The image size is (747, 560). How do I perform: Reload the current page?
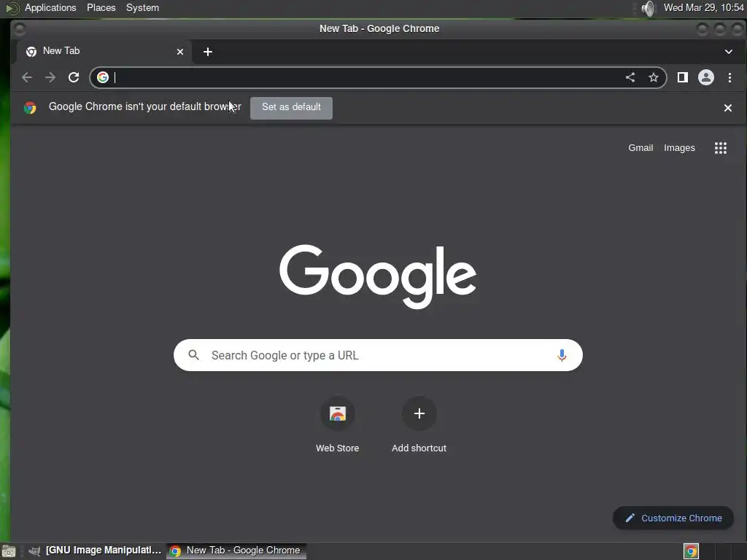coord(74,77)
